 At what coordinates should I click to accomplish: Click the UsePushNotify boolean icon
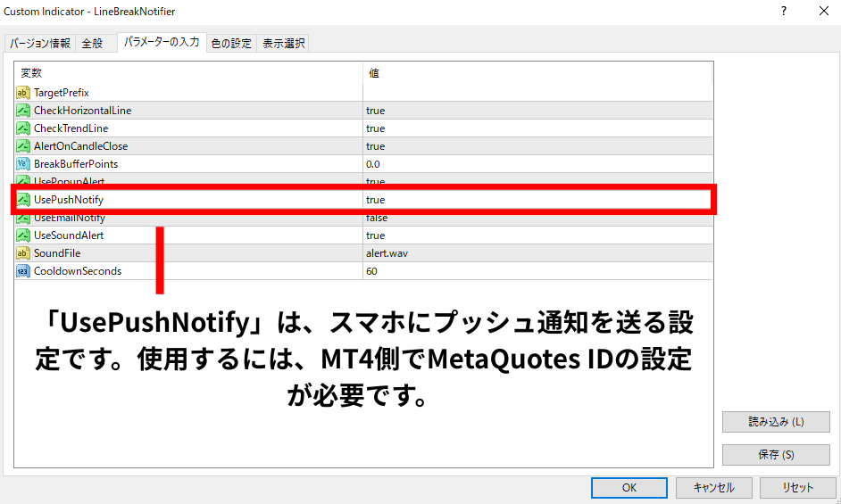coord(23,200)
